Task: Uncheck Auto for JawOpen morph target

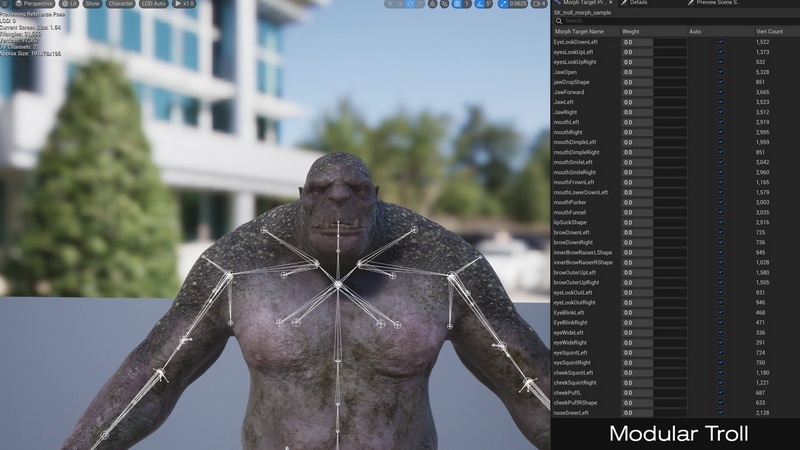Action: click(x=720, y=72)
